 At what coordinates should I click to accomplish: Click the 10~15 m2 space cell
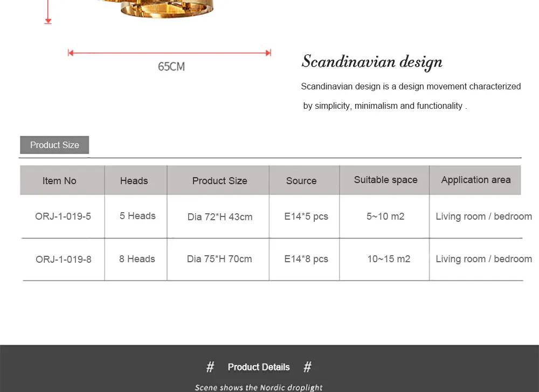(x=389, y=259)
